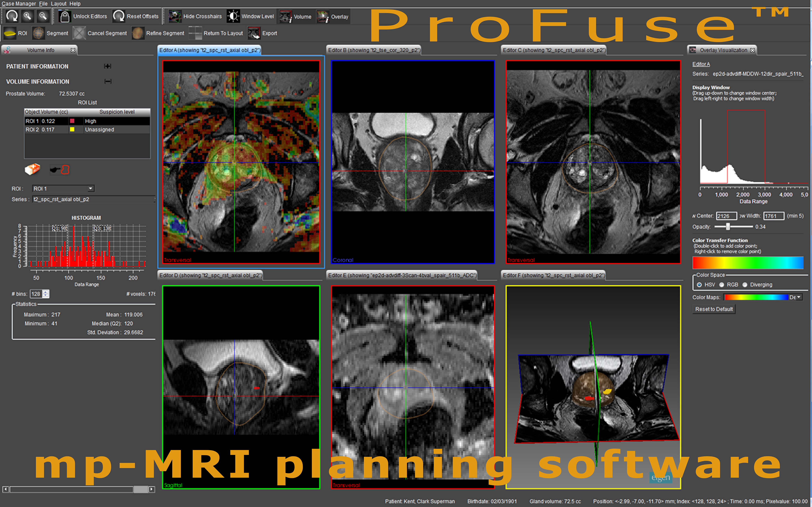This screenshot has width=812, height=507.
Task: Click the eraser delete ROI icon
Action: coord(32,169)
